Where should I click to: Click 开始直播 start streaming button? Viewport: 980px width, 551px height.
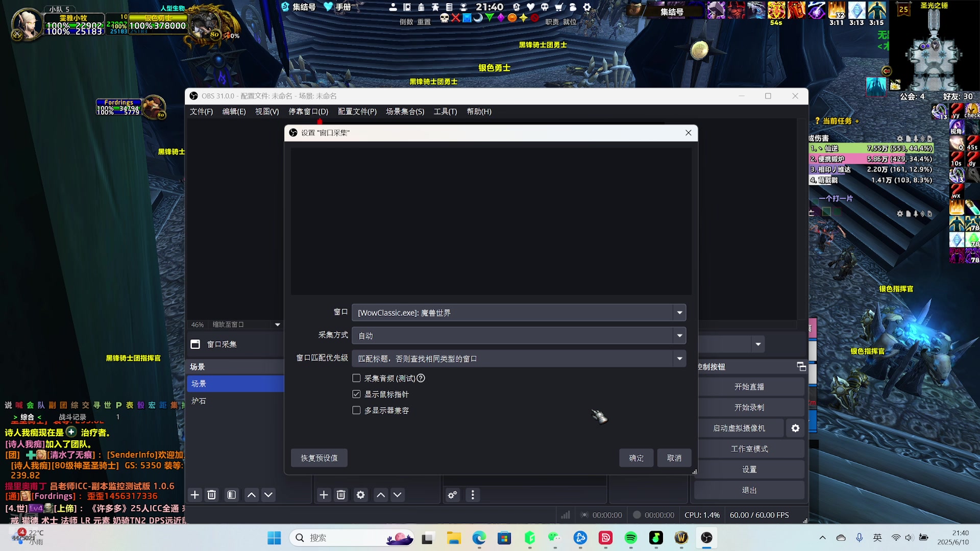pyautogui.click(x=749, y=387)
